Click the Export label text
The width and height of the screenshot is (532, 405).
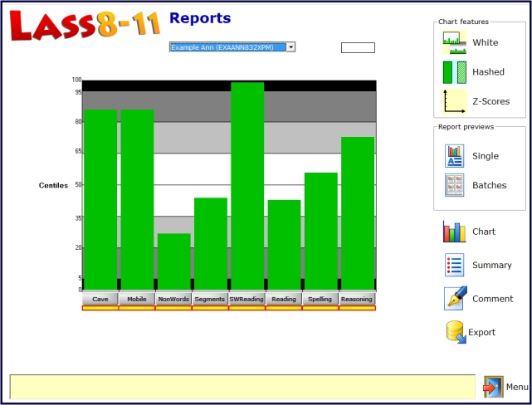coord(481,332)
